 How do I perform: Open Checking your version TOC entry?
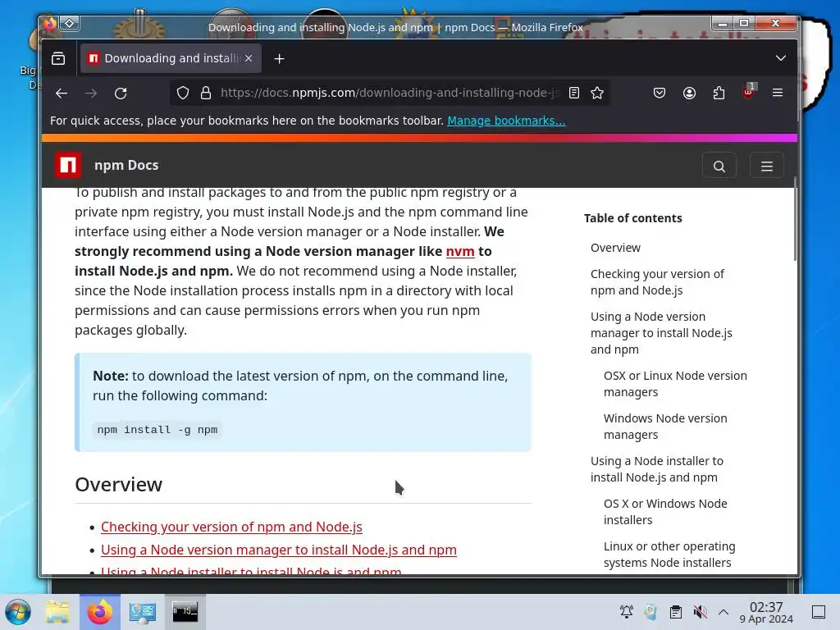click(657, 282)
